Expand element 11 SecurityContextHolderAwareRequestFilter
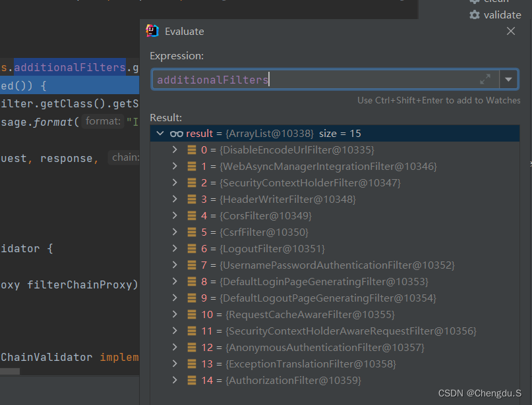 pos(175,331)
